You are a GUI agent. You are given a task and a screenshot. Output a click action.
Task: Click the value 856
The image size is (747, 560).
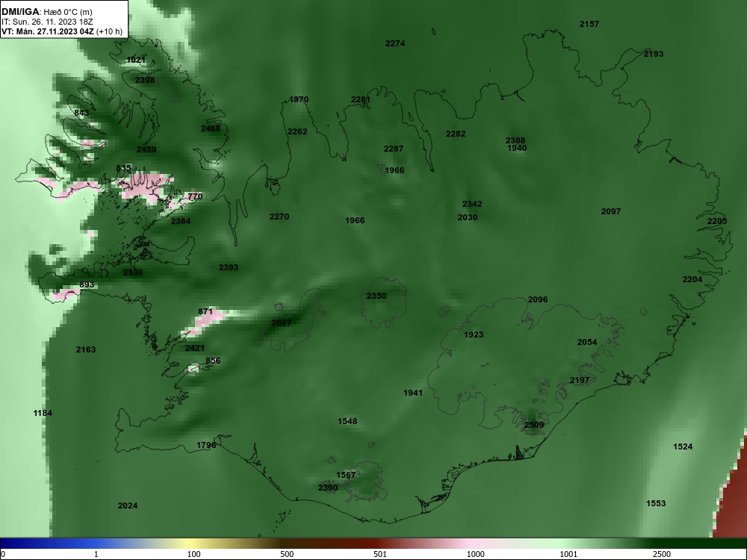(213, 361)
